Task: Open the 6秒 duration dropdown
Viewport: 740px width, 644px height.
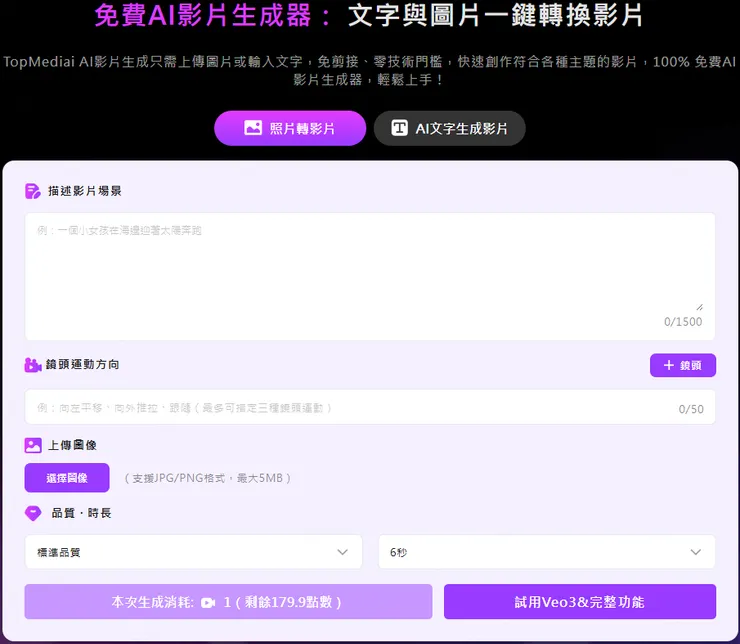Action: pos(547,552)
